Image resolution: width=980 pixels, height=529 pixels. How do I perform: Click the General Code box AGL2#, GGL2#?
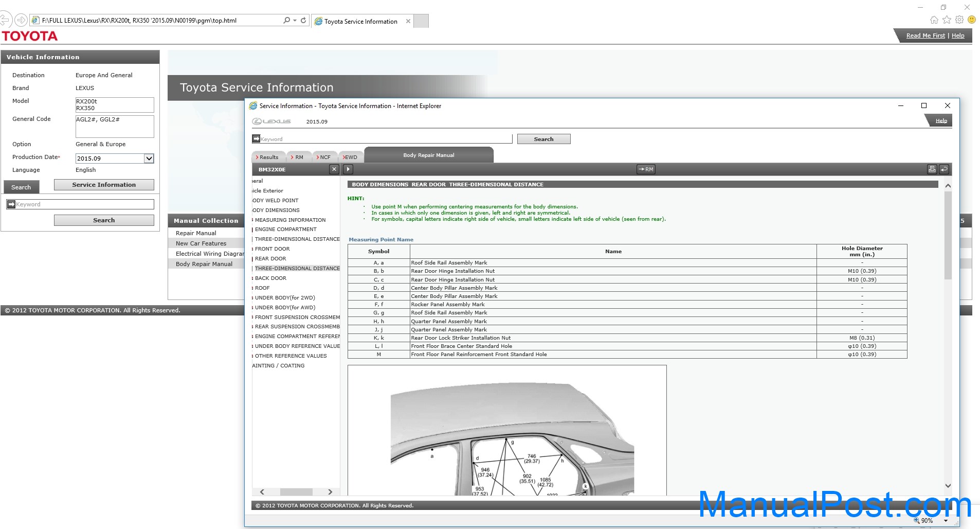(x=115, y=126)
